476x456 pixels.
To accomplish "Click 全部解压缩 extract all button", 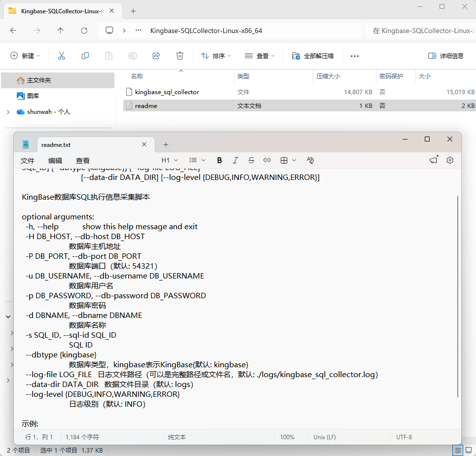I will tap(313, 56).
